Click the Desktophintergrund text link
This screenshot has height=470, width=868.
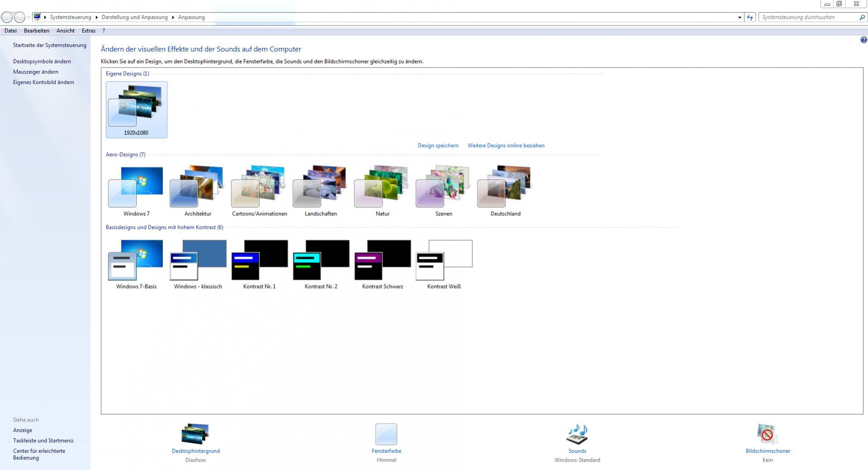pos(196,451)
